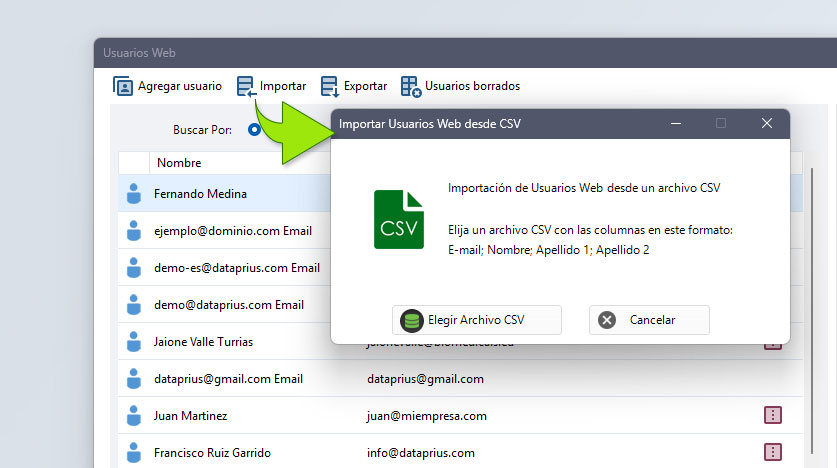This screenshot has height=468, width=837.
Task: Click juan@miempresa.com email cell
Action: tap(427, 416)
